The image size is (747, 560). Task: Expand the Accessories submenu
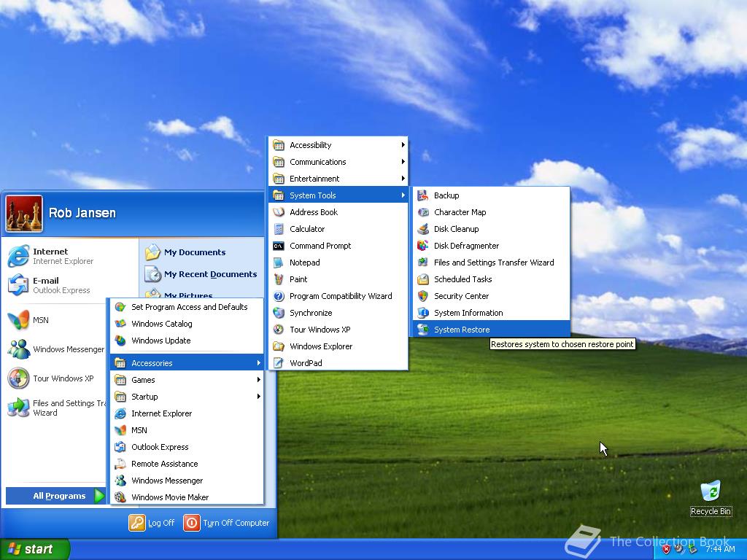pyautogui.click(x=187, y=363)
